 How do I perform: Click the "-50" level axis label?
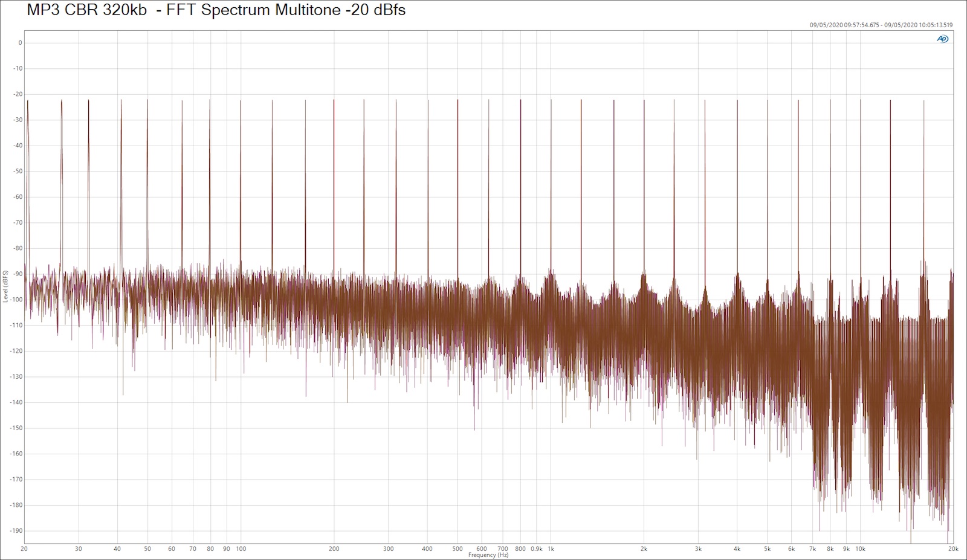click(18, 171)
